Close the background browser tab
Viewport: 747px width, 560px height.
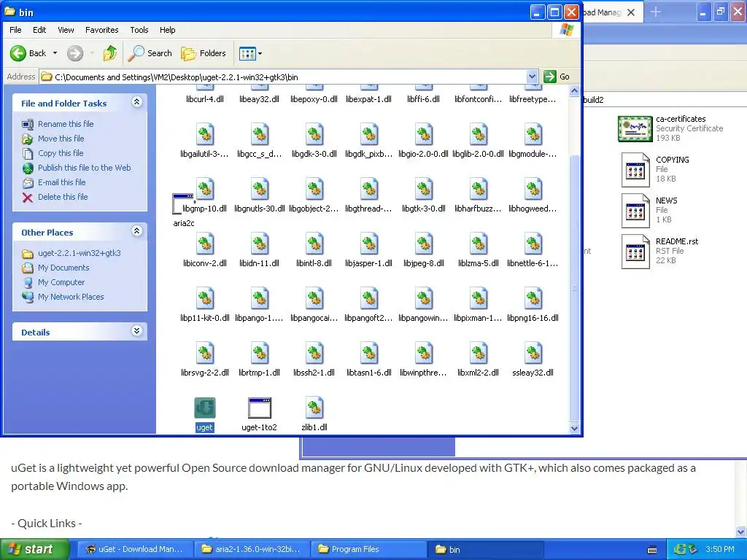631,12
